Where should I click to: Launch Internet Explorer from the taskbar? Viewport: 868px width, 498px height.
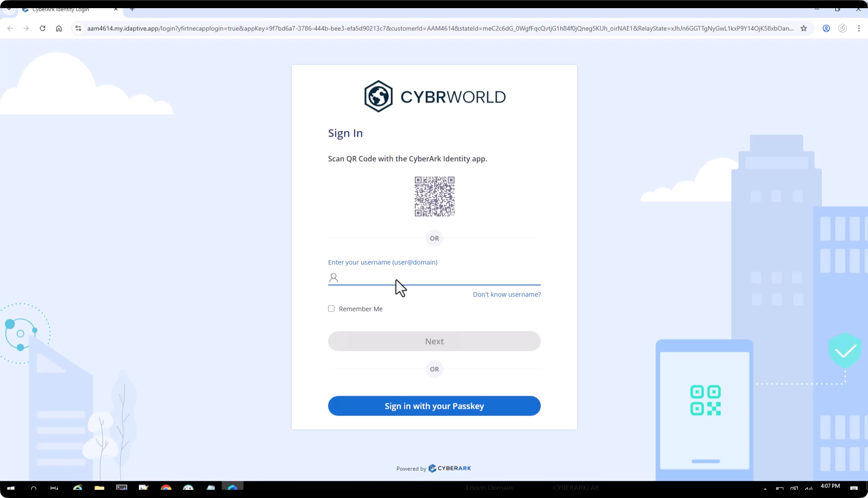tap(77, 488)
